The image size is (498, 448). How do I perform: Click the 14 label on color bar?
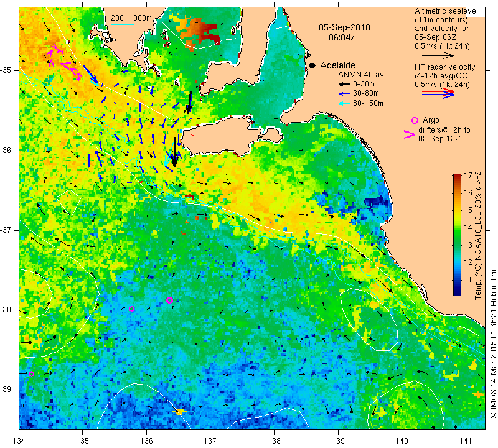pos(468,227)
